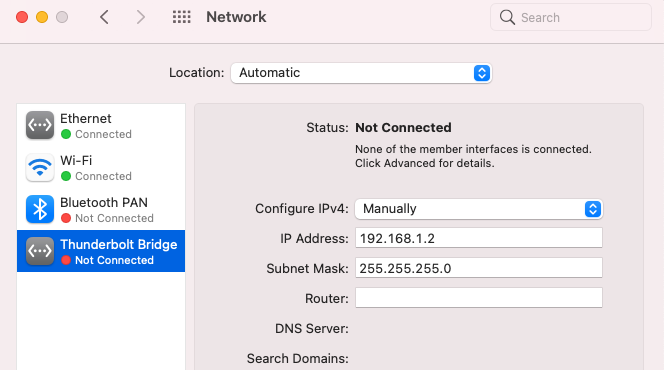This screenshot has height=370, width=664.
Task: Click the empty Router field
Action: (479, 298)
